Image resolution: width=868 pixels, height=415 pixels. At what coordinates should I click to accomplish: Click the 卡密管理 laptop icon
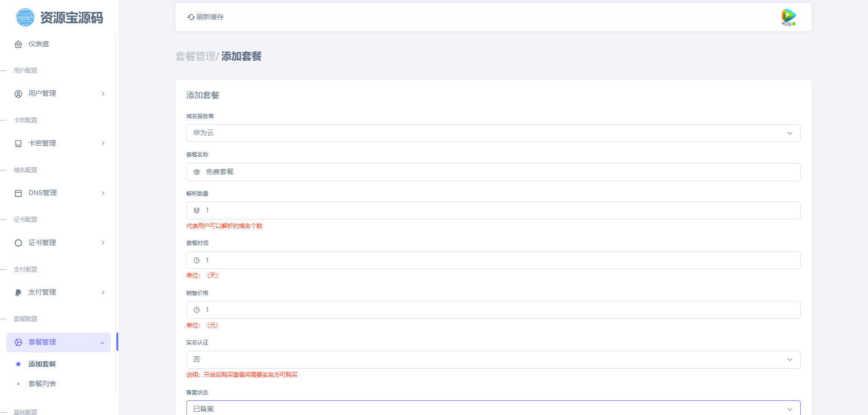click(x=18, y=143)
